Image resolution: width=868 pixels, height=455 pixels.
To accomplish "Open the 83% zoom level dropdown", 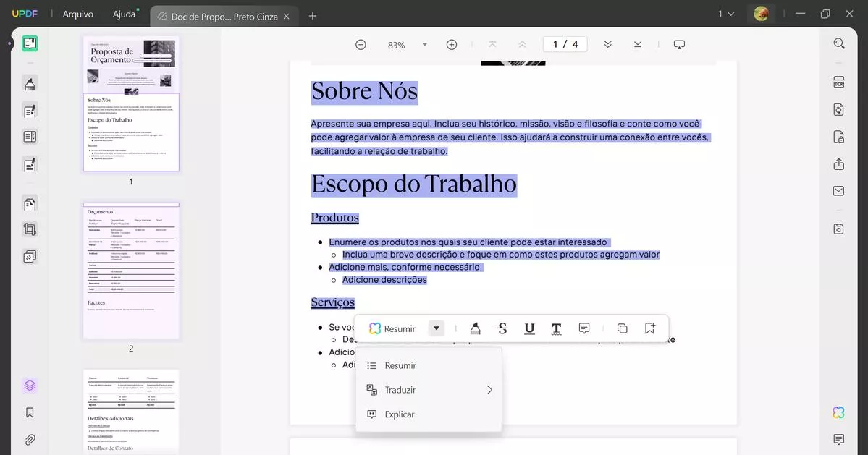I will (x=424, y=44).
